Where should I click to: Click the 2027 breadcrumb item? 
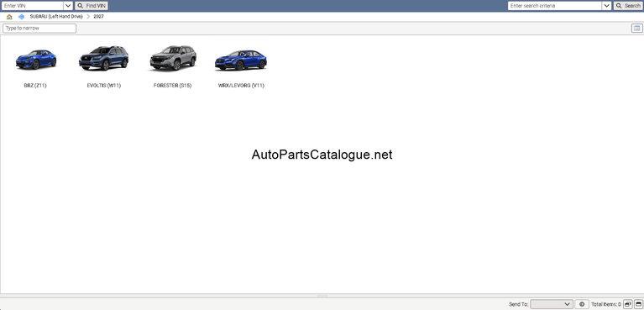[98, 17]
